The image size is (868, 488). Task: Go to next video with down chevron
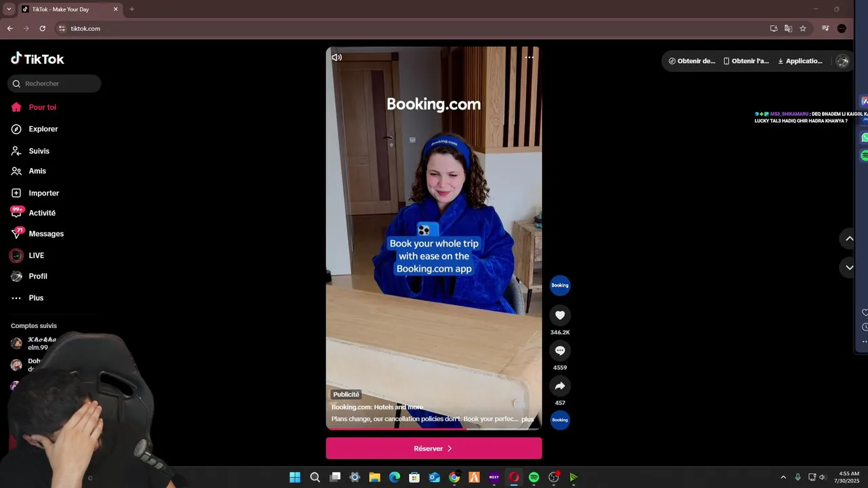coord(849,268)
